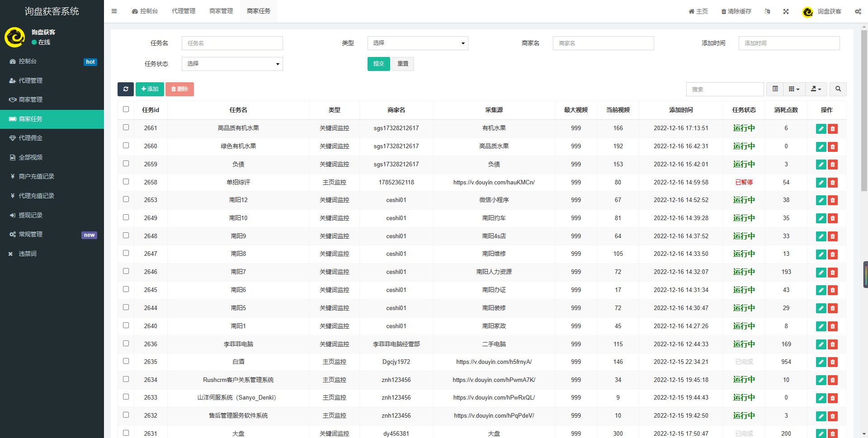Viewport: 868px width, 438px height.
Task: Open the 类型 select dropdown
Action: [x=418, y=43]
